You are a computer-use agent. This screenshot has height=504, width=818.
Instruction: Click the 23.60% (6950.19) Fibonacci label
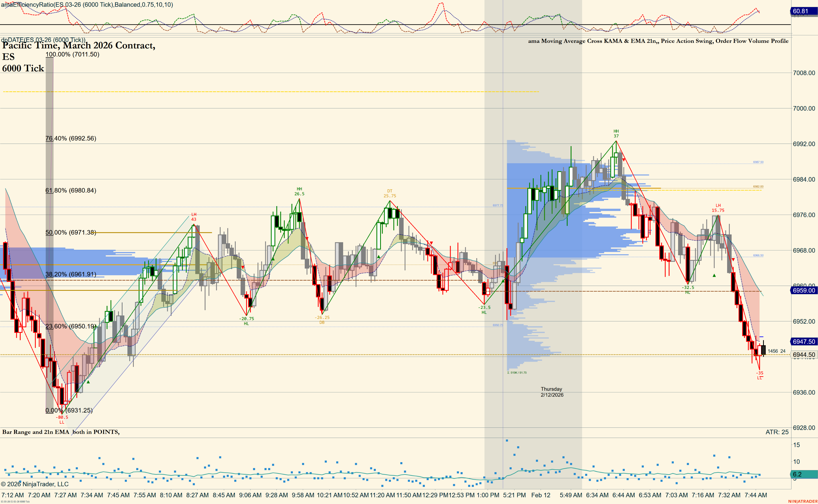[x=71, y=326]
